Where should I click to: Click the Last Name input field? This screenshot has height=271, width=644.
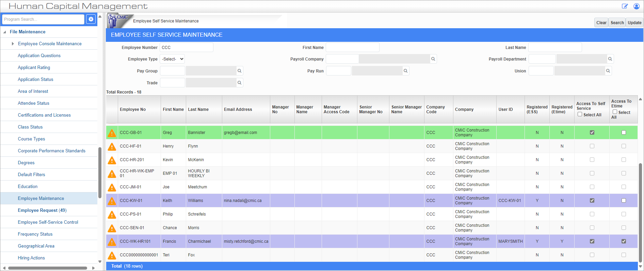[x=555, y=48]
